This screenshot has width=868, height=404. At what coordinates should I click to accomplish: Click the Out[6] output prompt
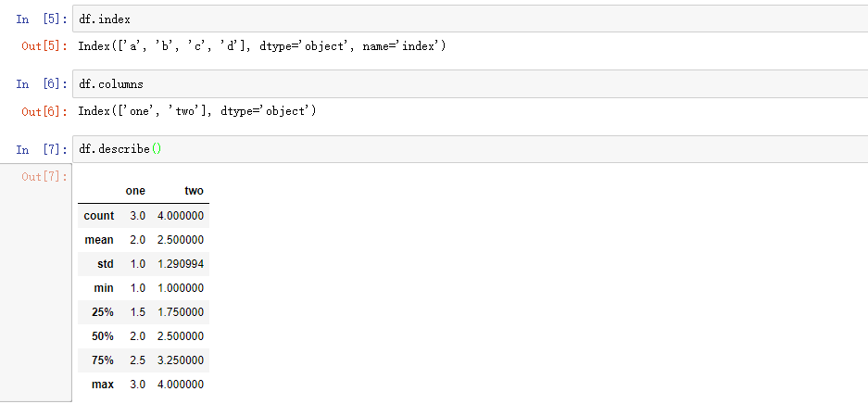pyautogui.click(x=44, y=111)
